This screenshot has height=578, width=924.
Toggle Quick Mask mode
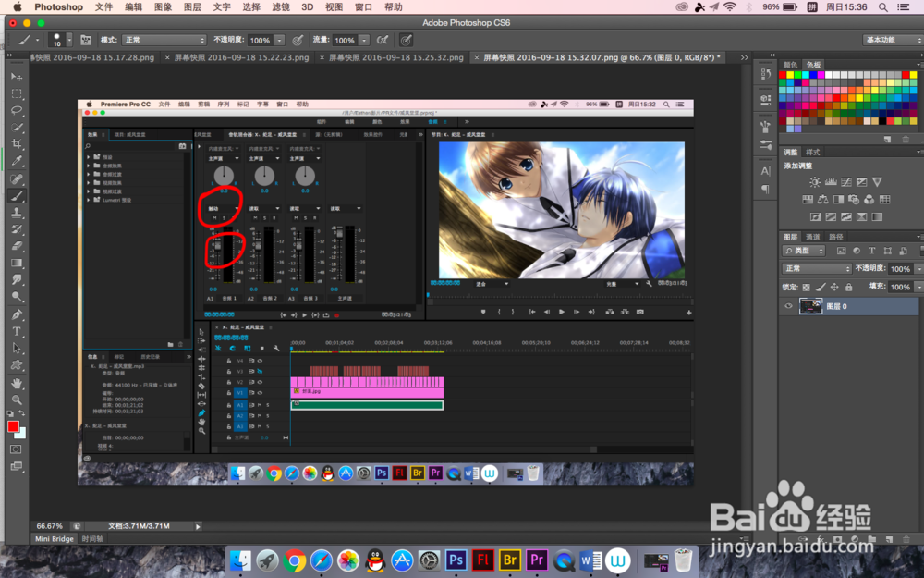16,449
